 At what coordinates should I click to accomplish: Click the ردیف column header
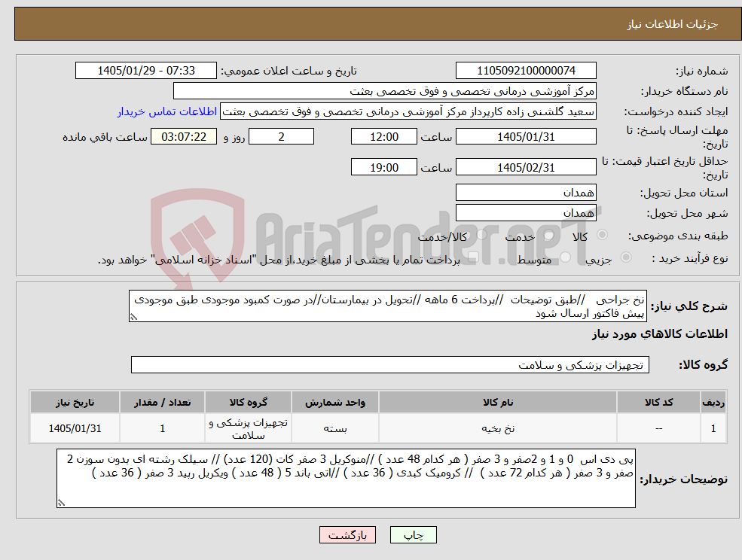coord(713,402)
